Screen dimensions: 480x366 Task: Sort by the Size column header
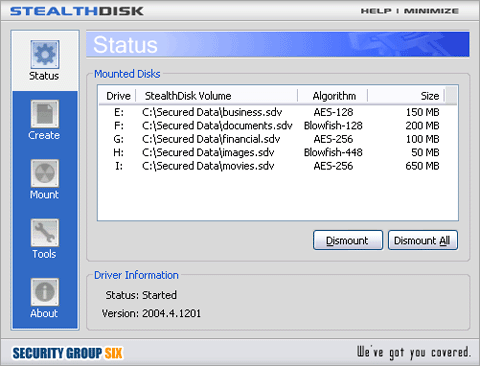[x=406, y=96]
